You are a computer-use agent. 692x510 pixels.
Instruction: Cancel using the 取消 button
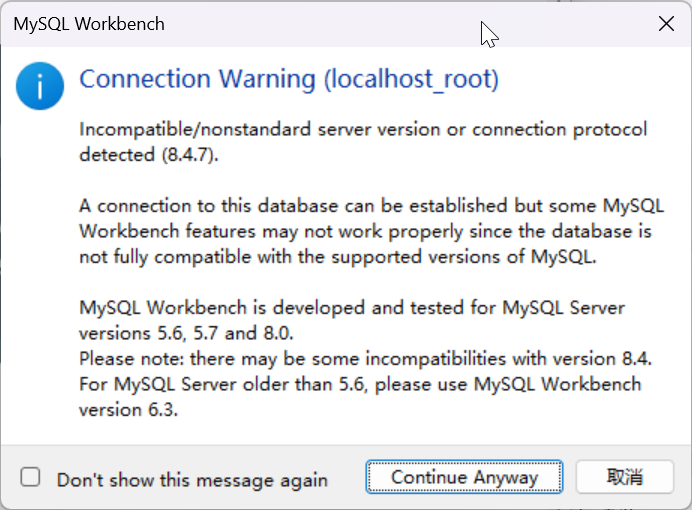tap(625, 477)
